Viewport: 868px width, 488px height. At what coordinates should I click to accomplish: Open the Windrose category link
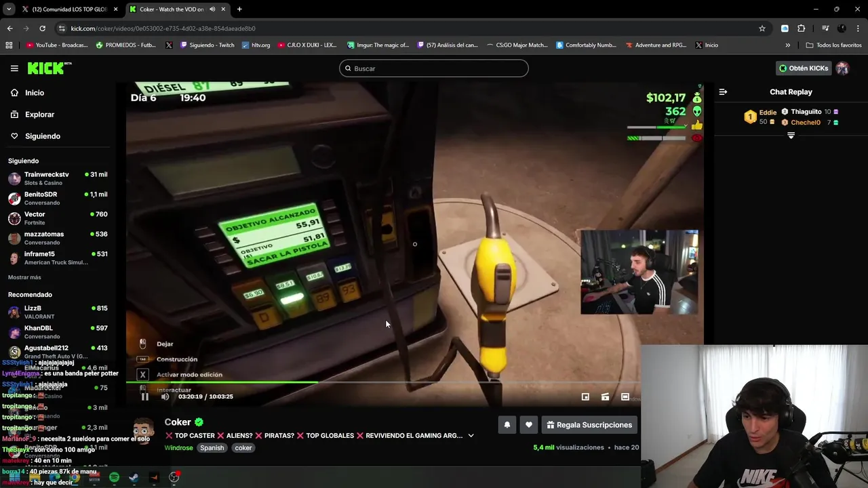[x=178, y=448]
